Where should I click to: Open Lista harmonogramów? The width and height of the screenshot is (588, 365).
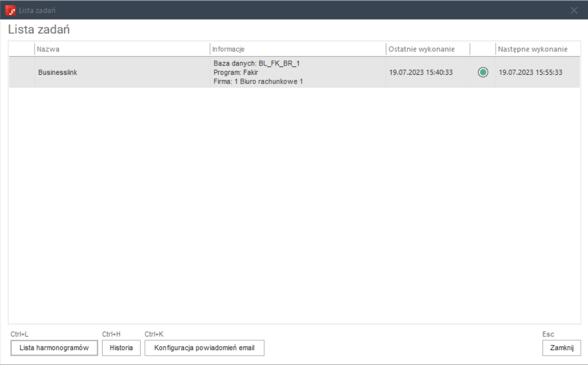point(54,348)
